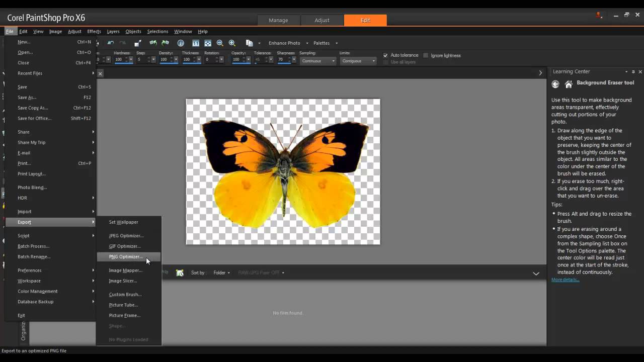Click the Image Information icon
The height and width of the screenshot is (362, 644).
180,43
